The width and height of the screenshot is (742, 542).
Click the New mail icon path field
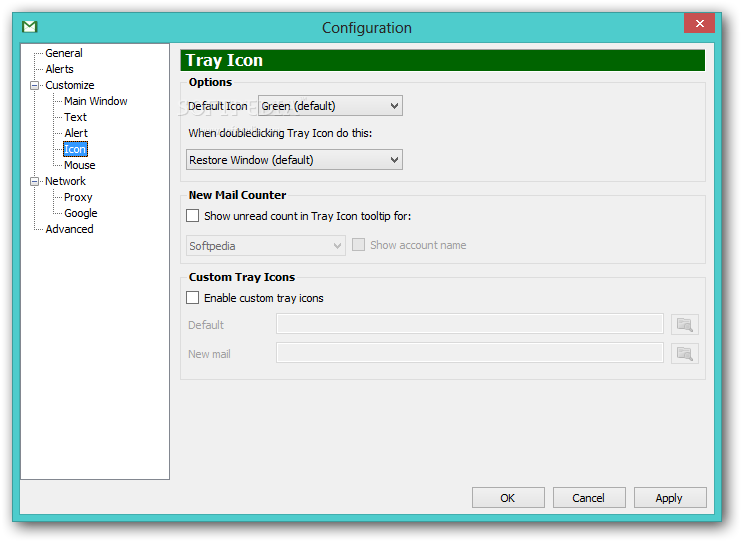[x=469, y=353]
